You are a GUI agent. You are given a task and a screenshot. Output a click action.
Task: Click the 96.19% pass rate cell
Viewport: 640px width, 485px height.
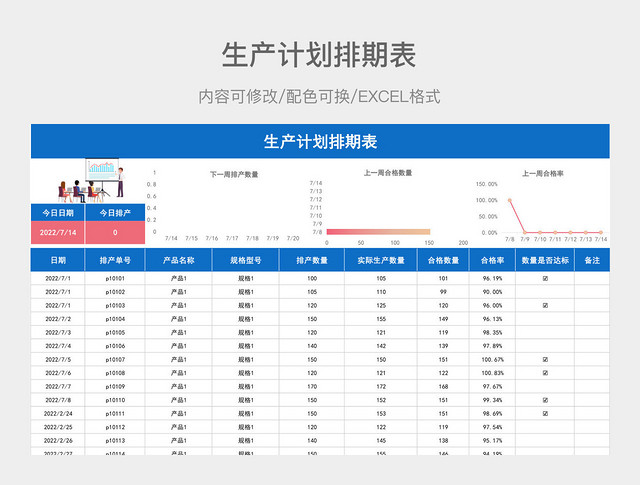492,278
